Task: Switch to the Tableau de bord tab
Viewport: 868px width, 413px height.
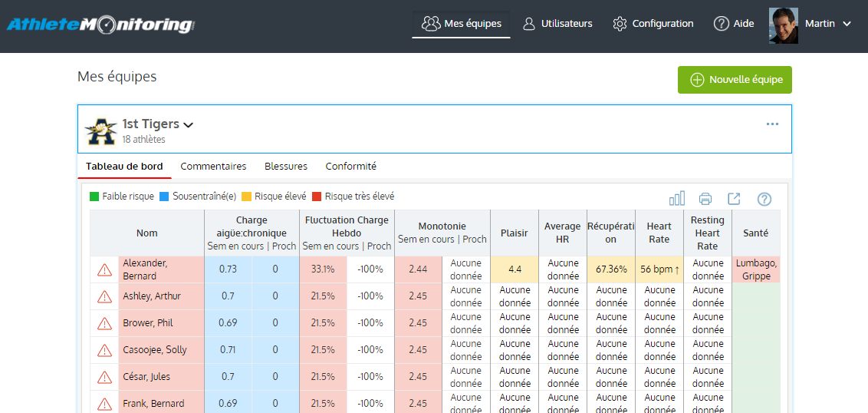Action: [124, 167]
